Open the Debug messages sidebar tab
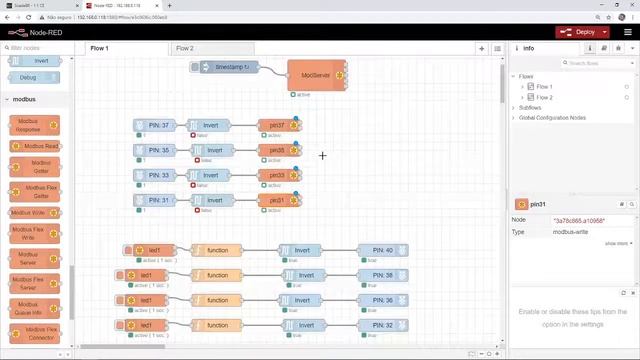 (x=618, y=48)
